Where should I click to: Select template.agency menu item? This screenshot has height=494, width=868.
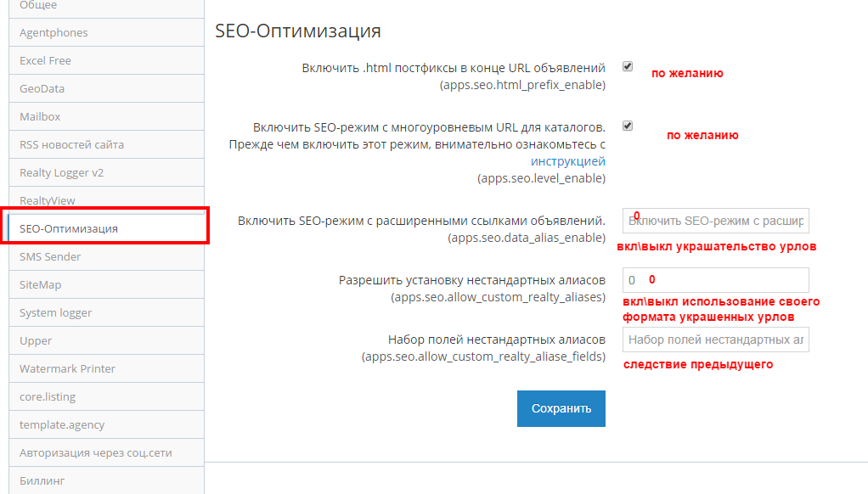(x=106, y=425)
